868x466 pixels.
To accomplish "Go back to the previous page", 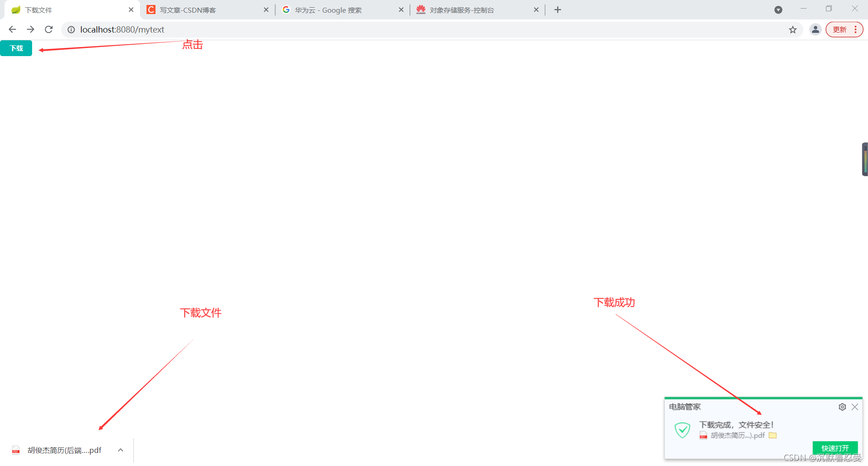I will 12,29.
